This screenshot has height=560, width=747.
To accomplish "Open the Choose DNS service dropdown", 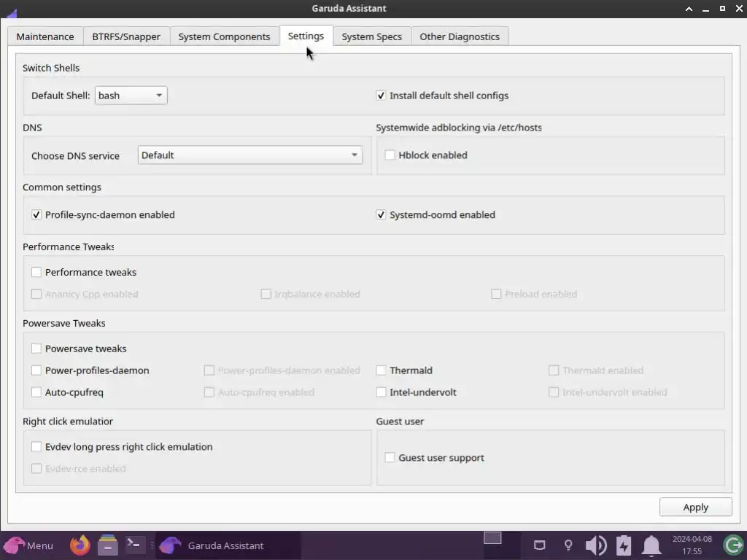I will (x=250, y=155).
